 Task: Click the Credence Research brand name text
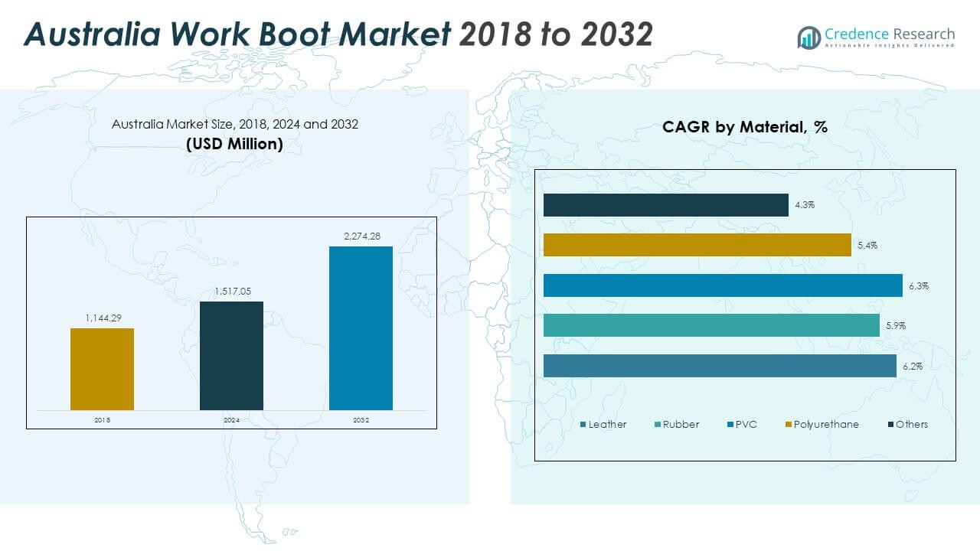tap(890, 34)
